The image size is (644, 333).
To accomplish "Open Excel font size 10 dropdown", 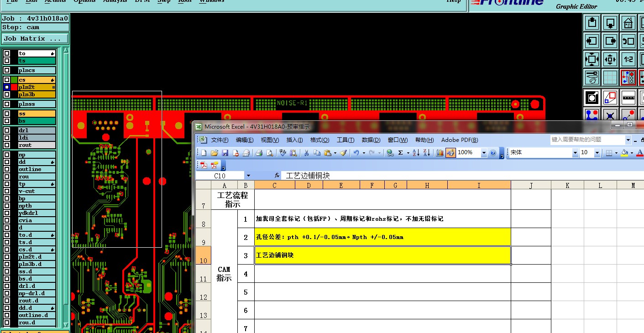I will 597,153.
